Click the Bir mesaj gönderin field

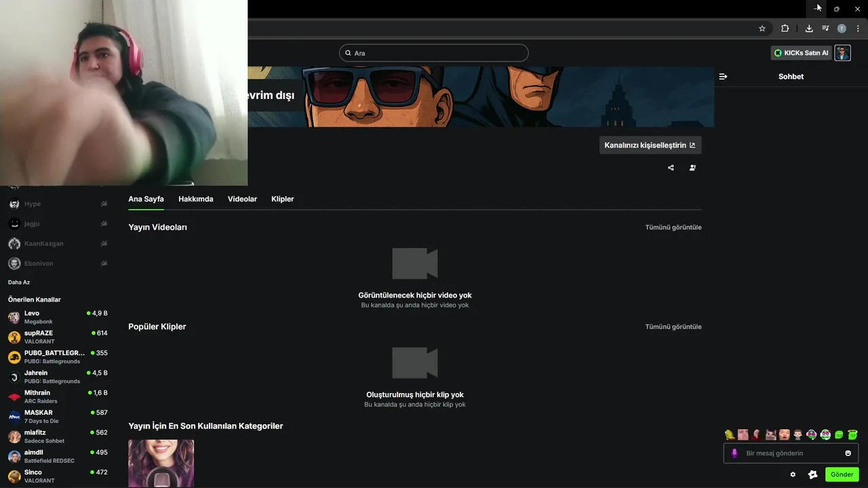coord(791,453)
